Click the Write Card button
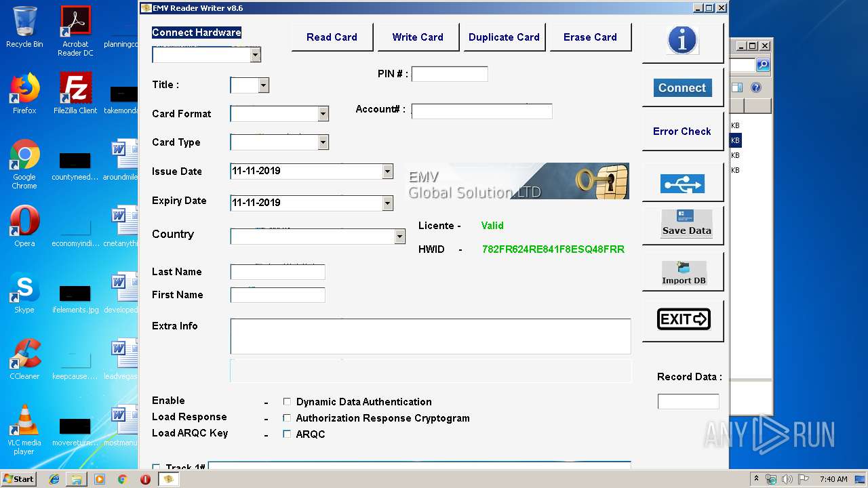868x488 pixels. tap(418, 37)
